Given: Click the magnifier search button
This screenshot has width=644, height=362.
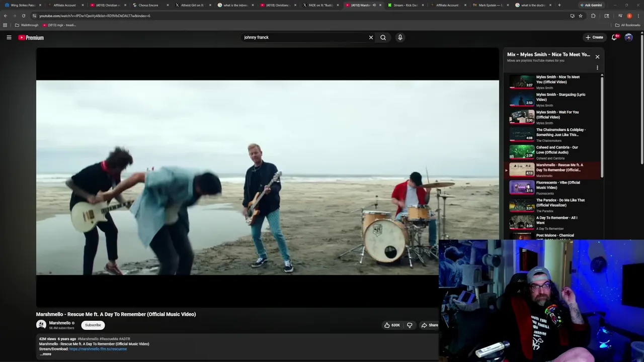Looking at the screenshot, I should point(383,37).
